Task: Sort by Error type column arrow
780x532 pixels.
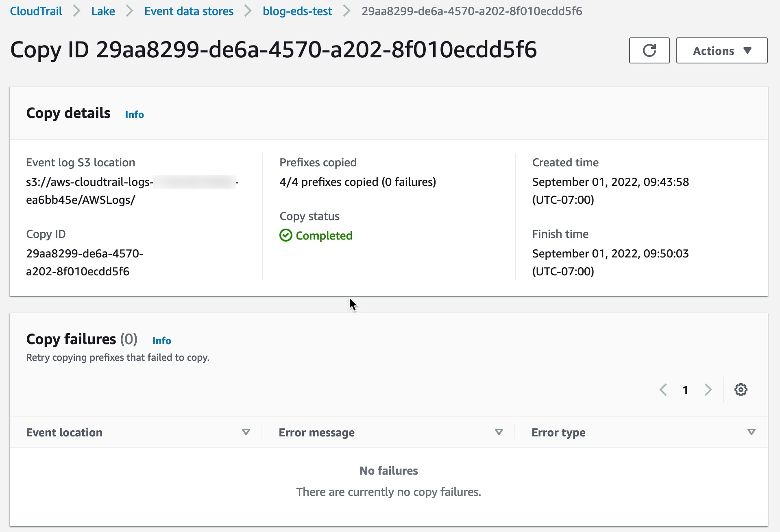Action: (751, 432)
